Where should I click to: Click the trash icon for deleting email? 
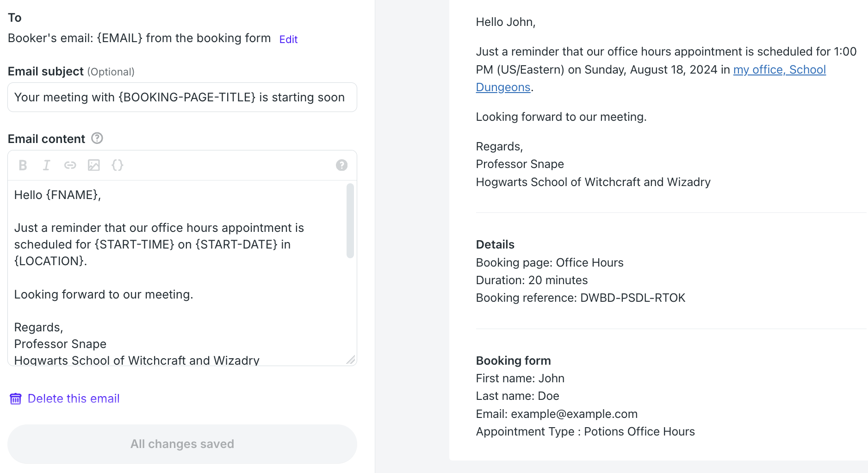16,398
